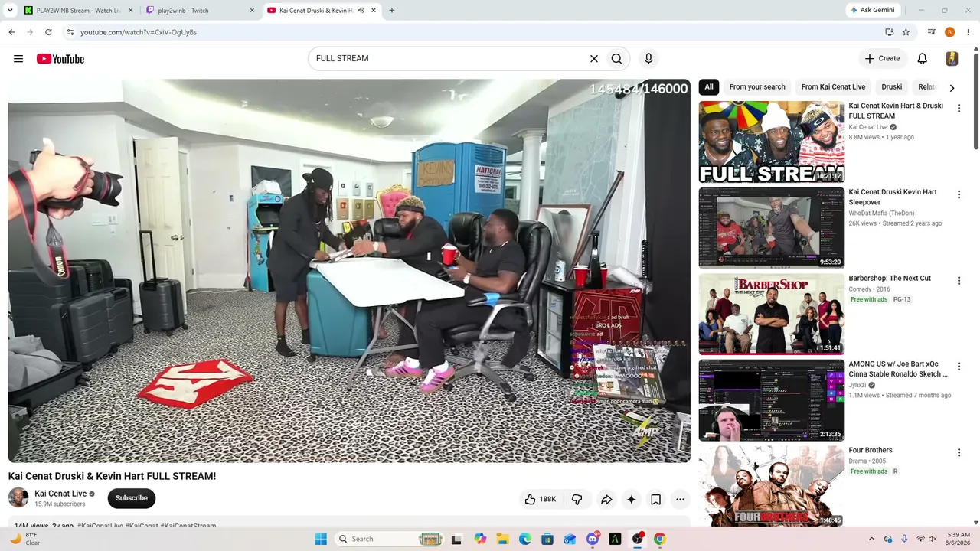Open more actions ellipsis under video
980x551 pixels.
click(x=680, y=500)
